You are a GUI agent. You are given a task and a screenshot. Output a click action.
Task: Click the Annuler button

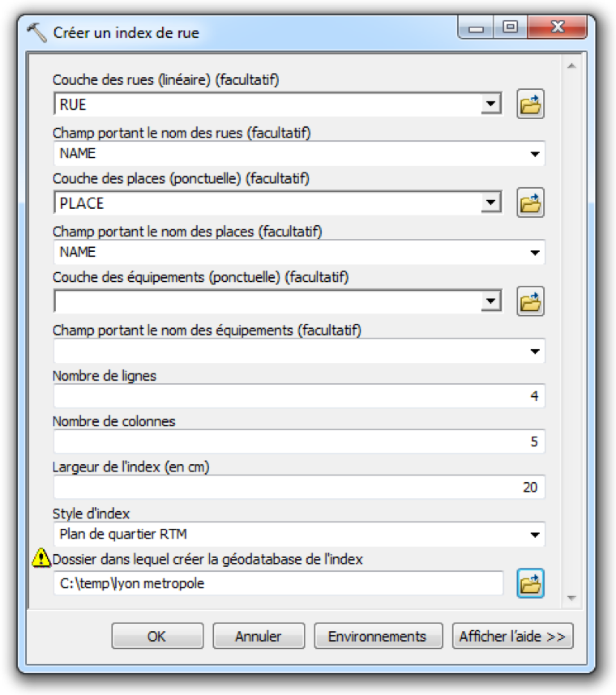coord(259,636)
